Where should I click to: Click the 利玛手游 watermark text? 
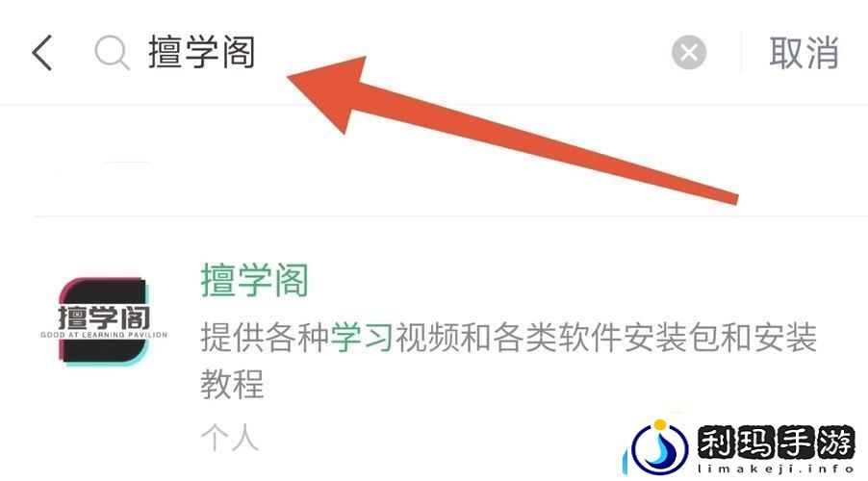click(x=777, y=443)
